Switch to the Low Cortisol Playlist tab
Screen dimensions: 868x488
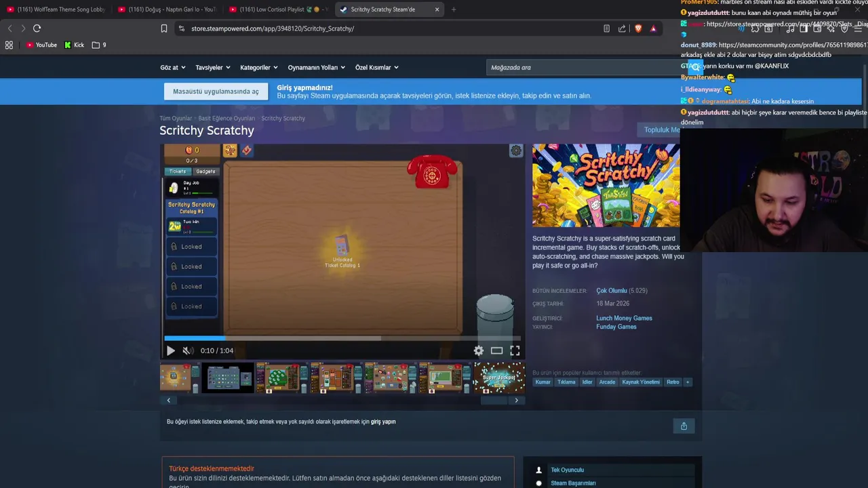278,9
